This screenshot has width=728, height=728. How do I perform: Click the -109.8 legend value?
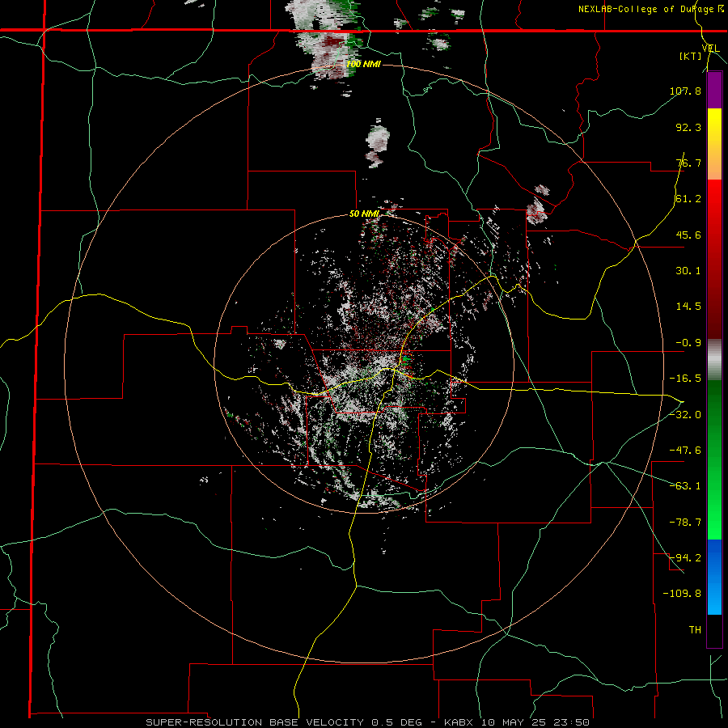click(682, 594)
